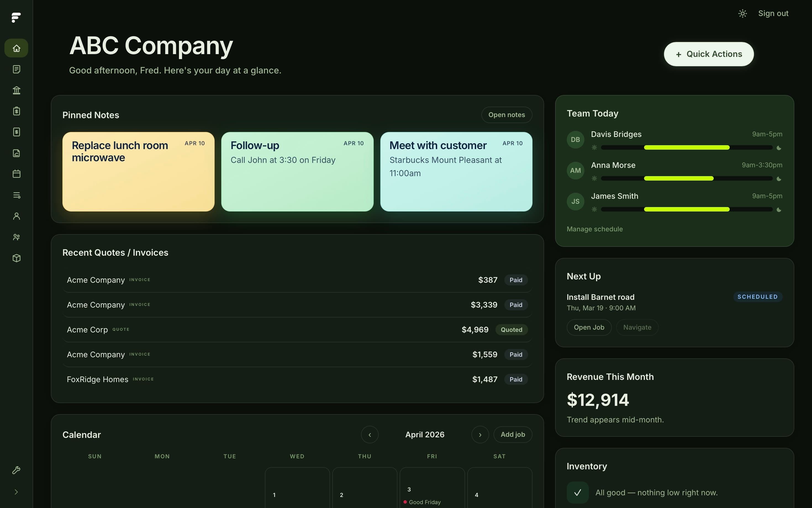Go to next month with the right arrow
Screen dimensions: 812x508
click(479, 434)
